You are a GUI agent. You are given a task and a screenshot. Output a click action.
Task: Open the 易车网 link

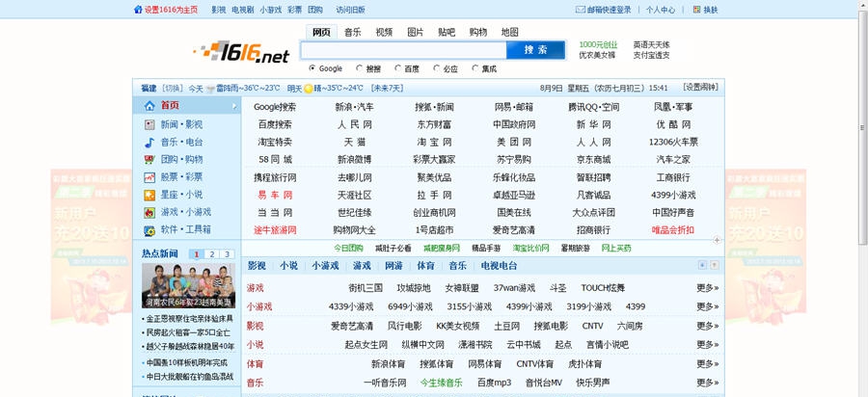coord(275,196)
